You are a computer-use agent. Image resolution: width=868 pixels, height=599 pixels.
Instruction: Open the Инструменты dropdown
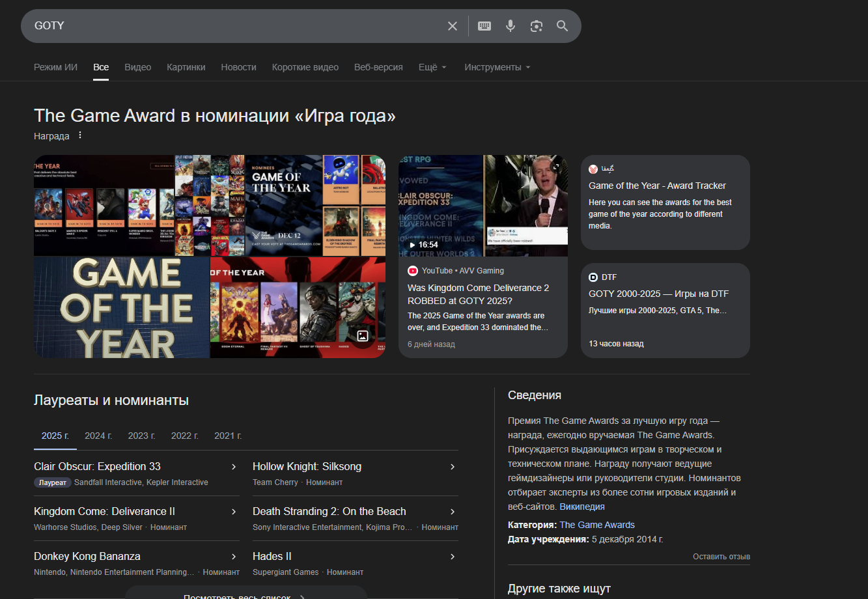pos(497,67)
